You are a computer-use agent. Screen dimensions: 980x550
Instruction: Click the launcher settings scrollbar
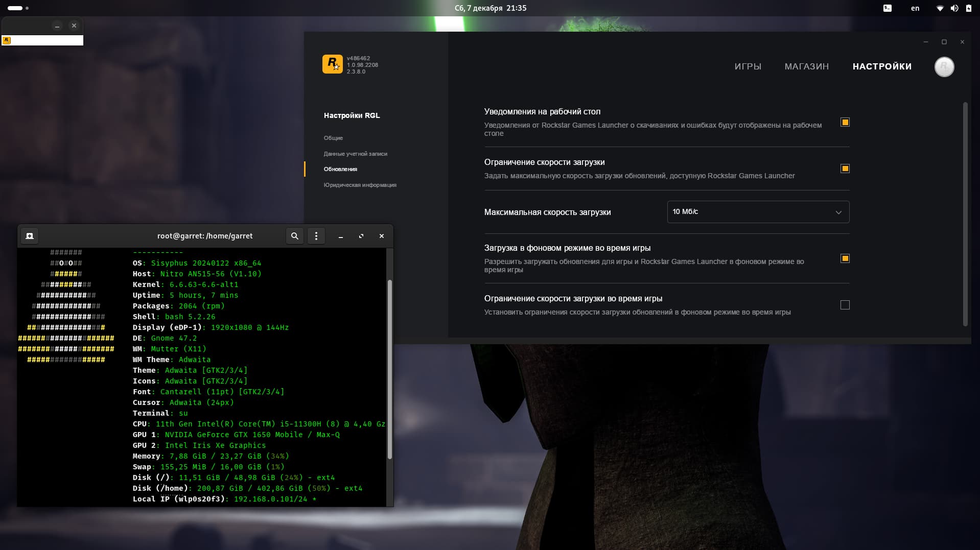(x=965, y=214)
